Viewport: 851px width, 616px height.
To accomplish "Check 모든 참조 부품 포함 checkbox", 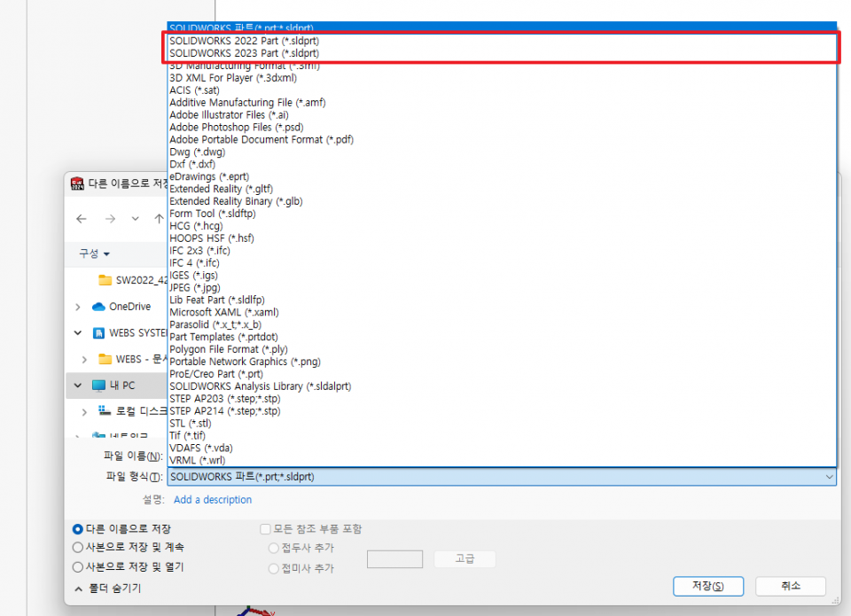I will pos(265,529).
